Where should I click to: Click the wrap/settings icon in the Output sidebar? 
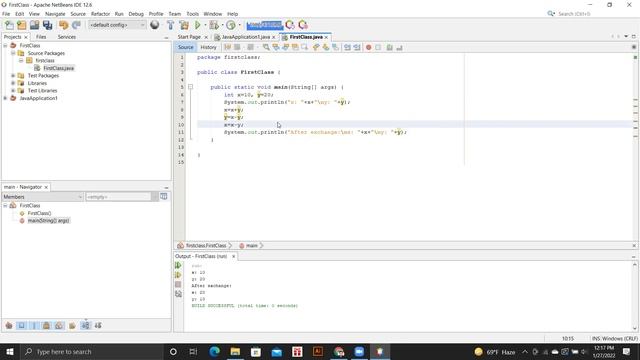click(178, 294)
